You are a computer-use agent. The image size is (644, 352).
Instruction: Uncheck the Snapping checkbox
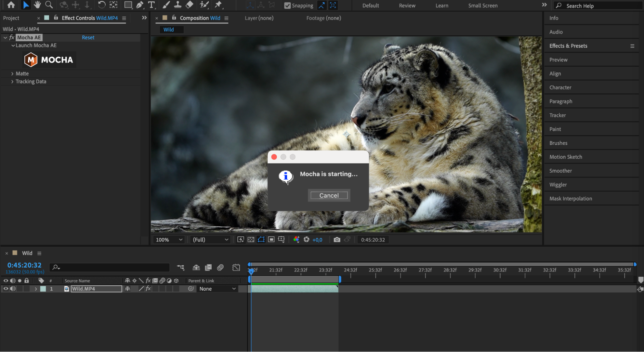[x=287, y=5]
